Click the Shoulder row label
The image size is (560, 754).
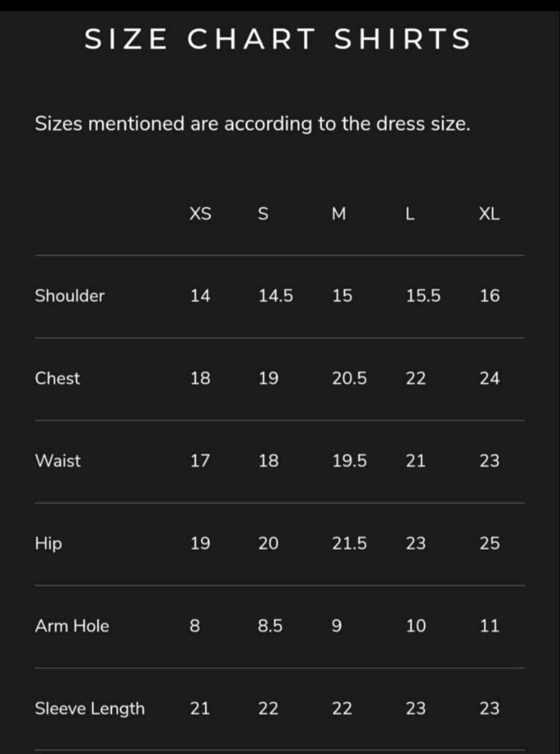pos(69,296)
